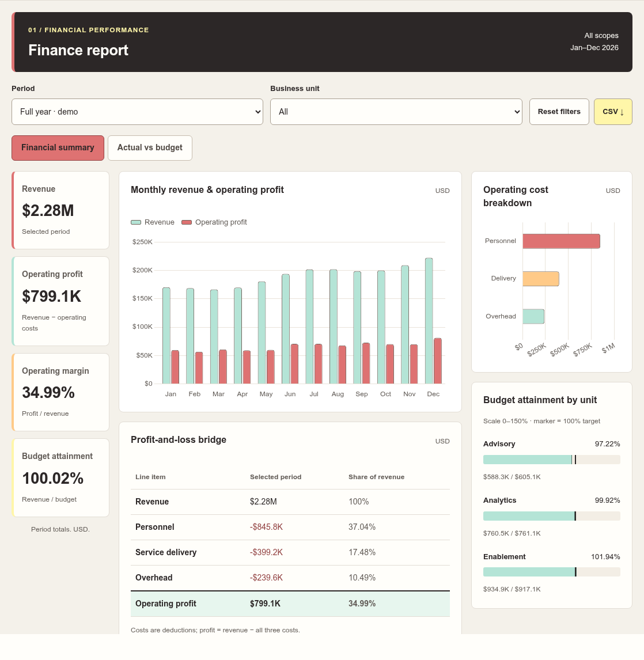Image resolution: width=644 pixels, height=660 pixels.
Task: Open the Budget attainment 100.02% card
Action: point(60,478)
